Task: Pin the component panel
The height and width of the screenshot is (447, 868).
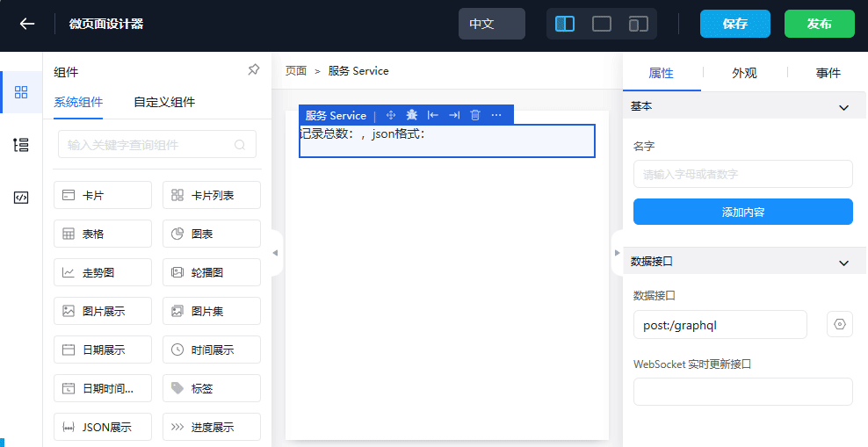Action: point(253,70)
